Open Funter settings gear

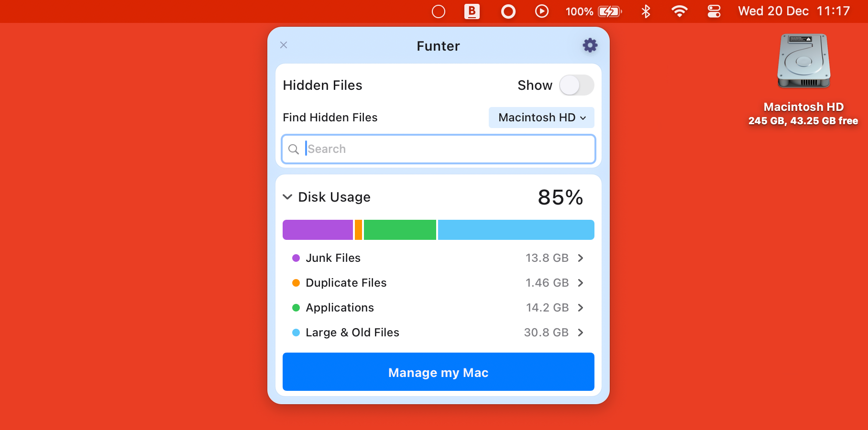tap(590, 45)
